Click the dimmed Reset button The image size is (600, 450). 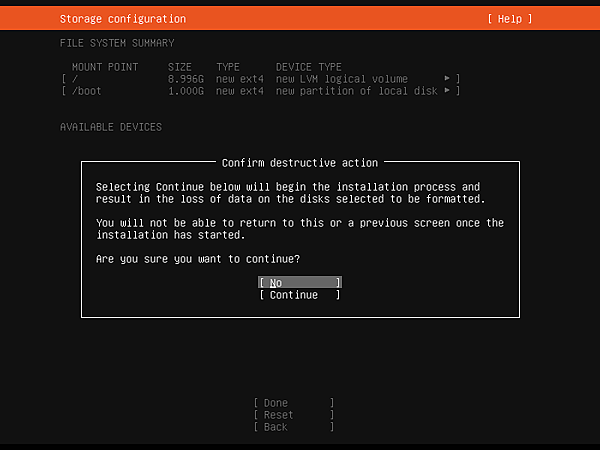[294, 415]
